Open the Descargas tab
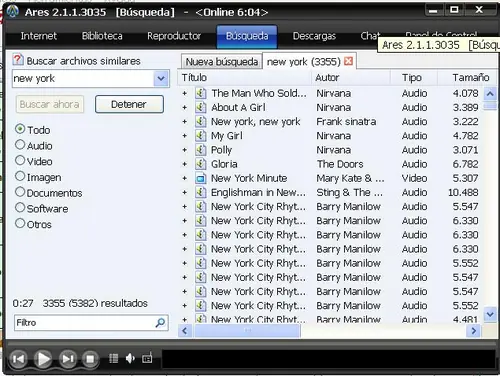The image size is (500, 376). [x=314, y=36]
